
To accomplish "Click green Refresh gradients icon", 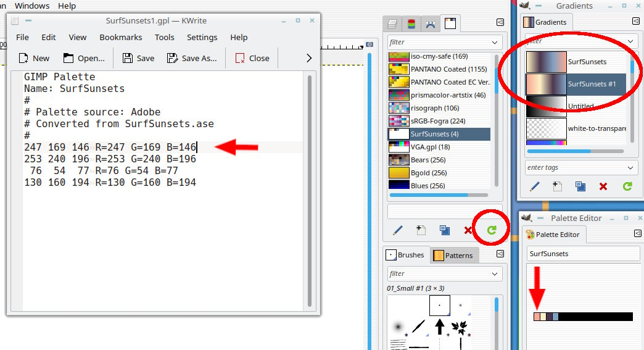I will (x=627, y=186).
